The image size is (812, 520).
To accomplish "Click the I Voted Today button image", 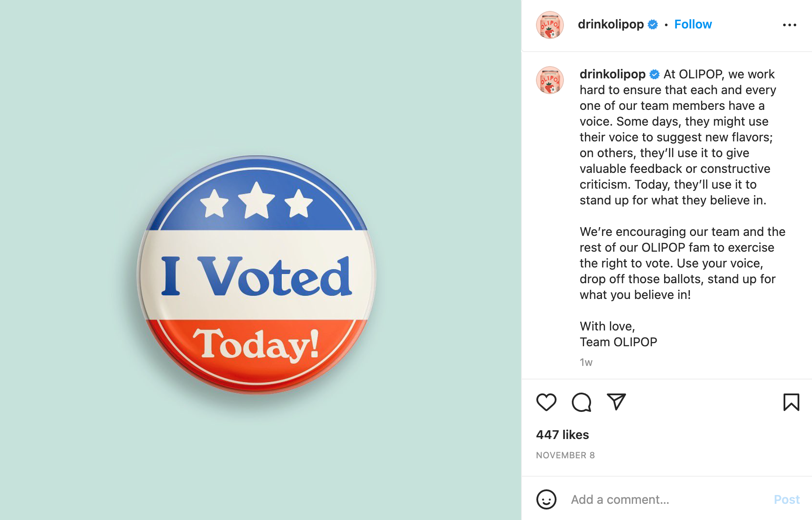I will 257,275.
